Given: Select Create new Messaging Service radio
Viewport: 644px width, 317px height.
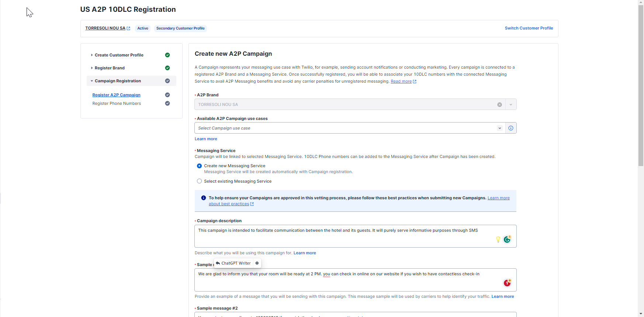Looking at the screenshot, I should point(199,166).
